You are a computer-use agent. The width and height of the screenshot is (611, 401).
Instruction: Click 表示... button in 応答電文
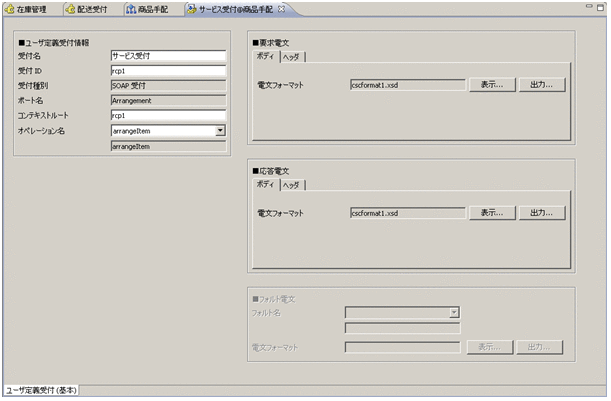pyautogui.click(x=492, y=213)
